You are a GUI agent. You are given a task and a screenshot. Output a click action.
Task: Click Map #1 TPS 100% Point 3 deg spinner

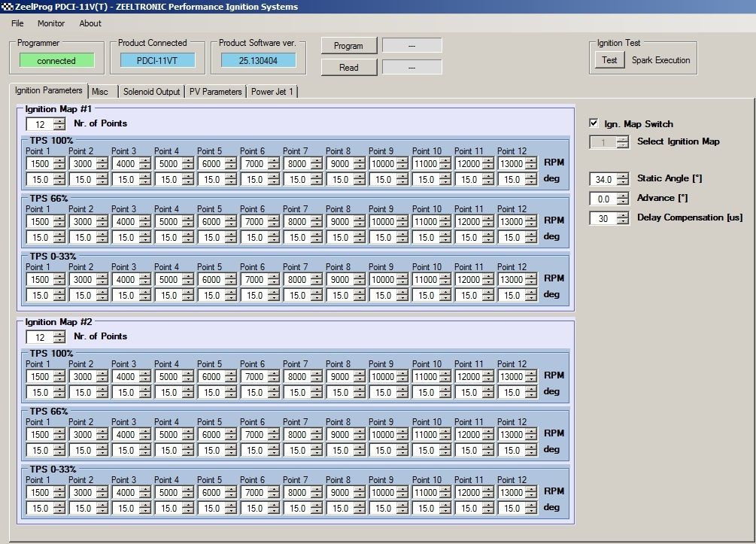(145, 179)
